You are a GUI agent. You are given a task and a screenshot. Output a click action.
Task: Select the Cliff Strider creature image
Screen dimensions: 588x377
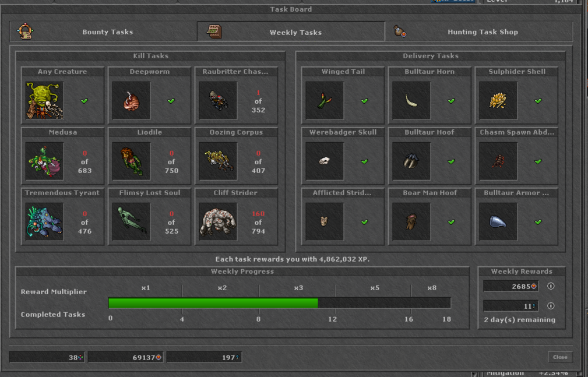(219, 221)
